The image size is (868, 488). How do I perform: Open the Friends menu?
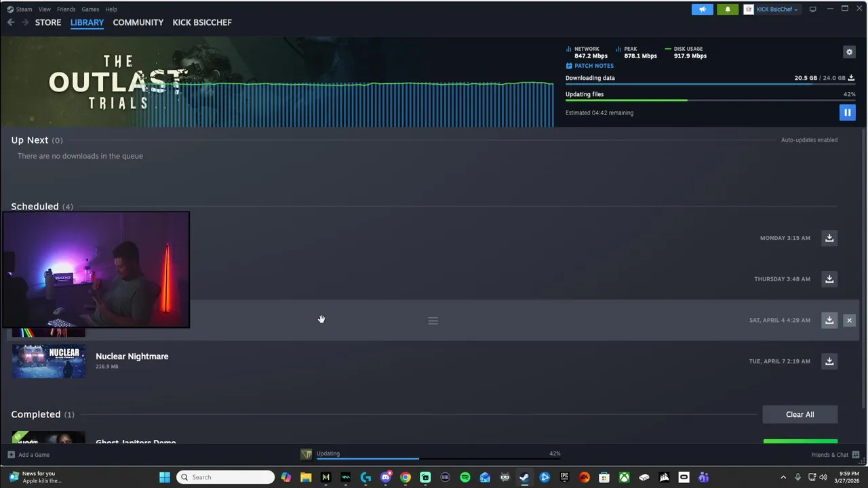tap(66, 9)
